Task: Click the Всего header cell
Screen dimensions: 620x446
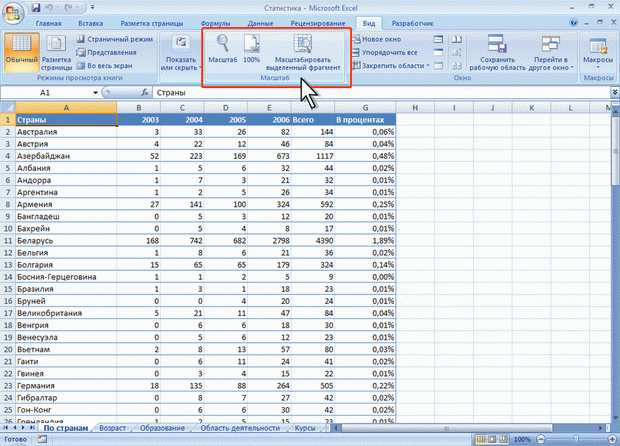Action: click(x=313, y=119)
